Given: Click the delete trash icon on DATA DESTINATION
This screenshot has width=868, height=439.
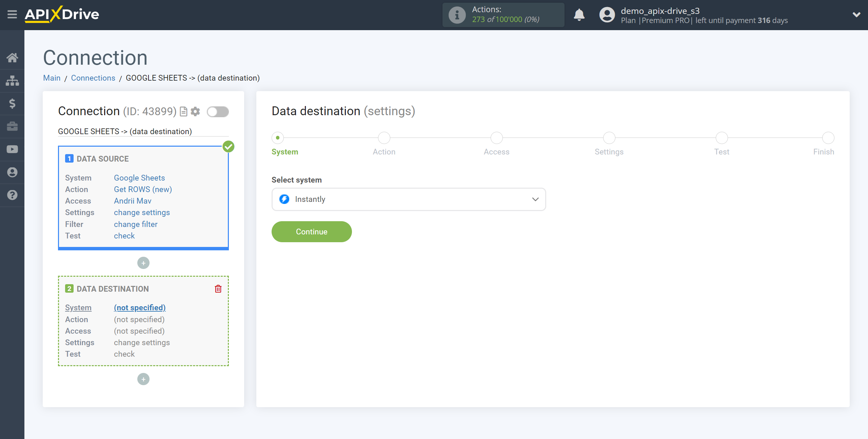Looking at the screenshot, I should pyautogui.click(x=219, y=289).
